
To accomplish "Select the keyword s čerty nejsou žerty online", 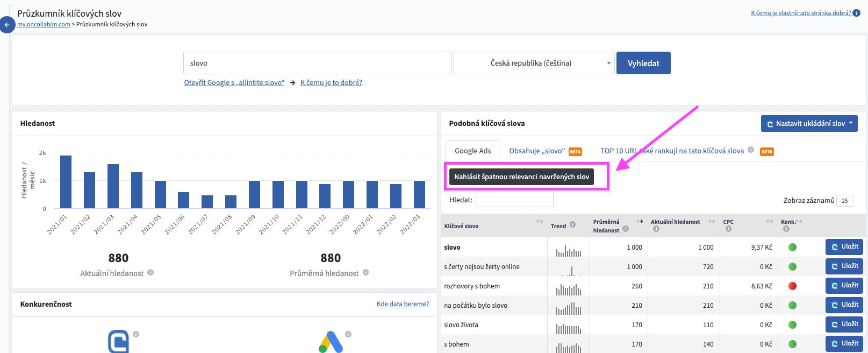I will [x=482, y=267].
